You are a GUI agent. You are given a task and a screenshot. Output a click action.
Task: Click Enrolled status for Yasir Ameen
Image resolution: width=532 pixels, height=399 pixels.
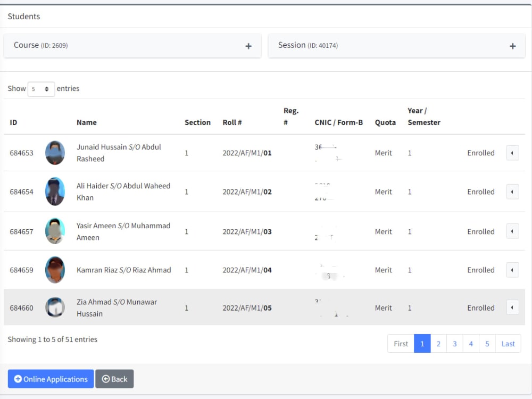tap(481, 232)
